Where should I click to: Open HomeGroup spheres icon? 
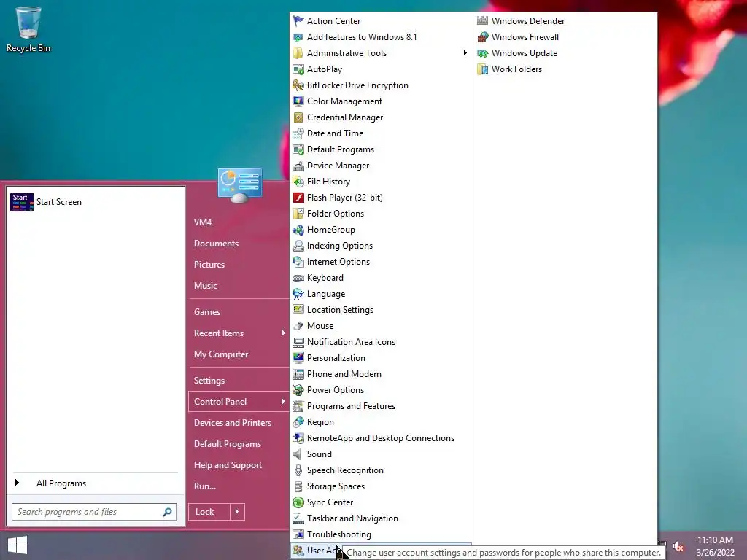tap(298, 230)
